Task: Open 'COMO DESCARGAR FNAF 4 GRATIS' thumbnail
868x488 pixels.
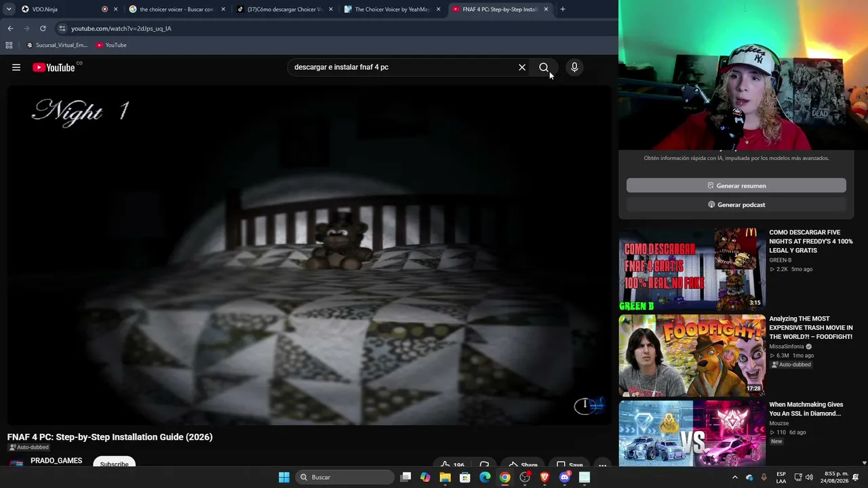Action: click(x=692, y=269)
